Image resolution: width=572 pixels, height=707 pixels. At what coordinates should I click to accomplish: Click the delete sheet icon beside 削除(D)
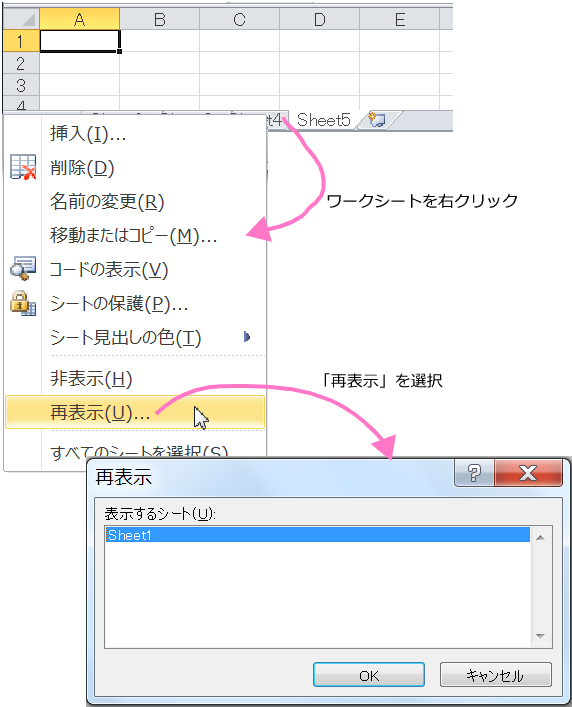pos(23,167)
